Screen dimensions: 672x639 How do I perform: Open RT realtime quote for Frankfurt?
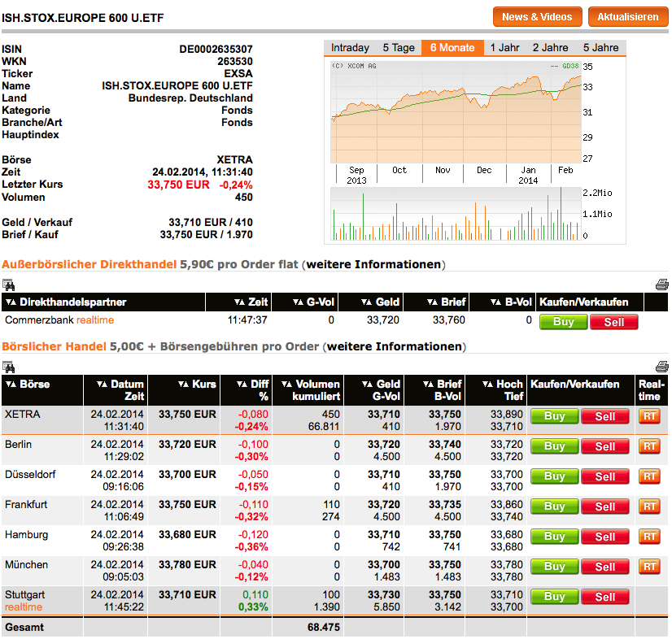[x=649, y=506]
